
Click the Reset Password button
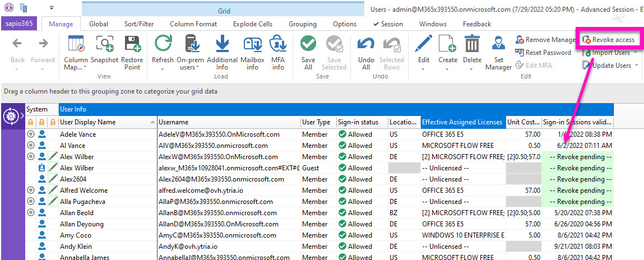[543, 53]
